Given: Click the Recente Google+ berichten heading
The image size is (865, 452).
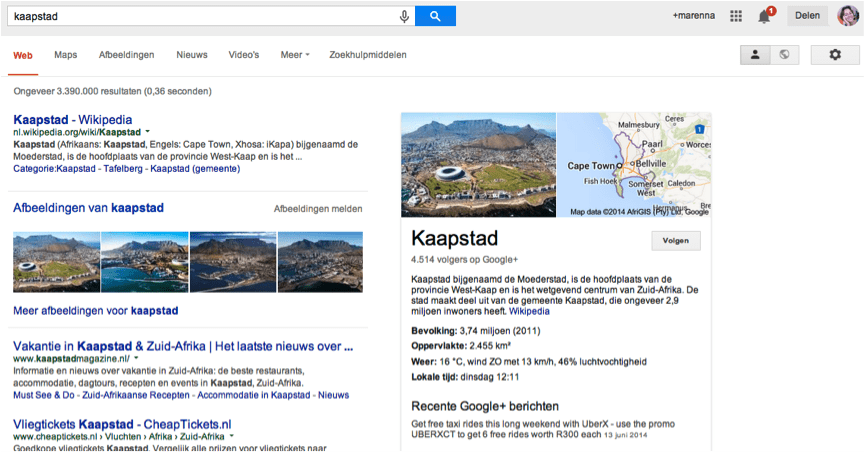Looking at the screenshot, I should pos(485,406).
